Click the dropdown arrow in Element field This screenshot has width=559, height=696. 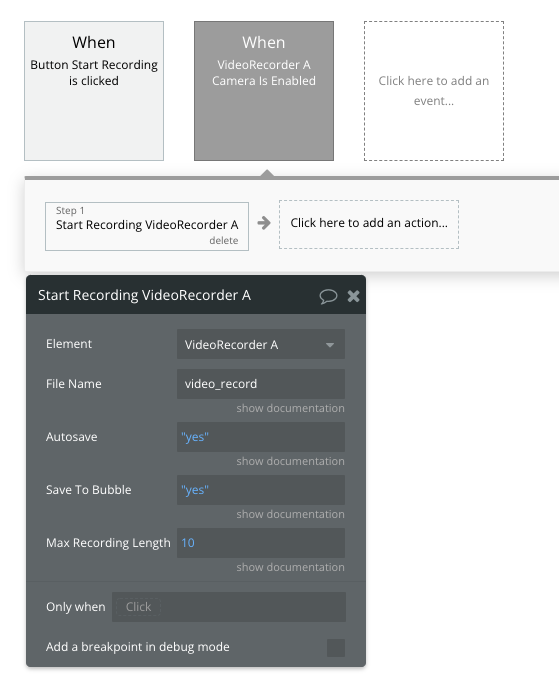tap(330, 345)
